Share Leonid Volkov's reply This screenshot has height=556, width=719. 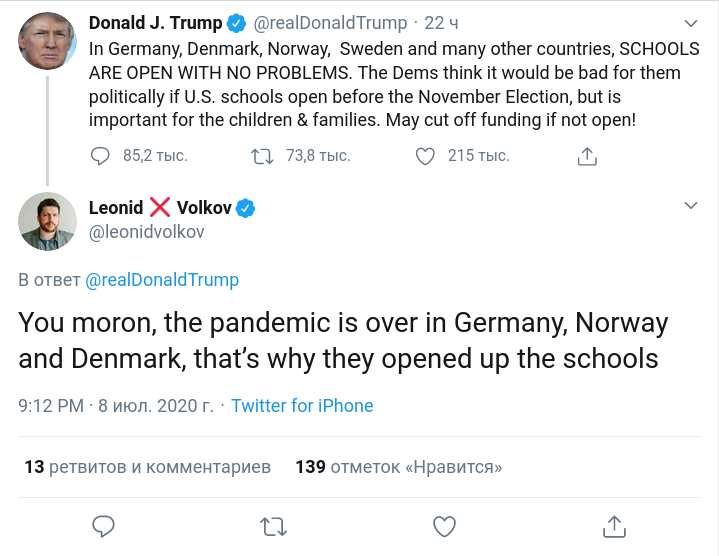tap(615, 525)
